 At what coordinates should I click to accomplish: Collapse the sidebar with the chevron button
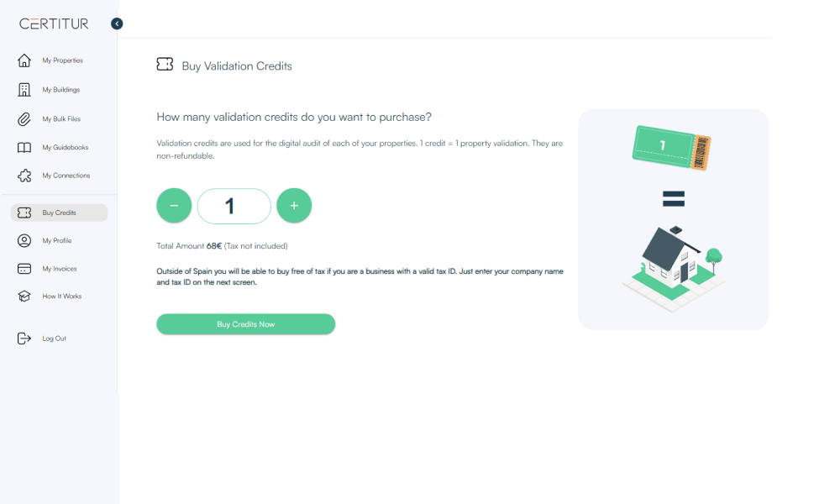click(117, 24)
